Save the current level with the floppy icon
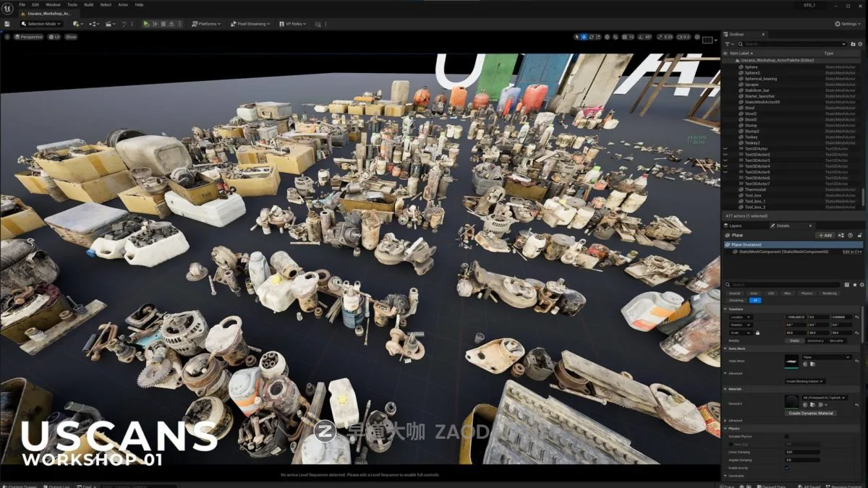Screen dimensions: 868x488 tap(7, 24)
